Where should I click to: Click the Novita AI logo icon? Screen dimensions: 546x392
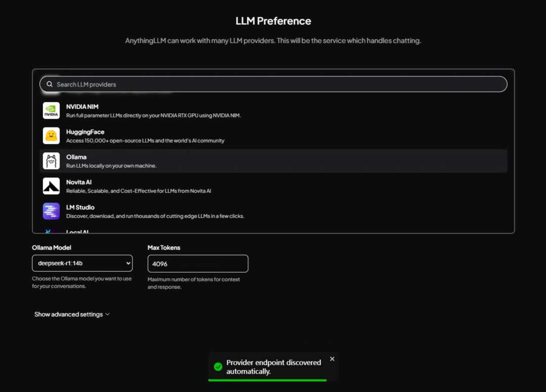click(51, 186)
